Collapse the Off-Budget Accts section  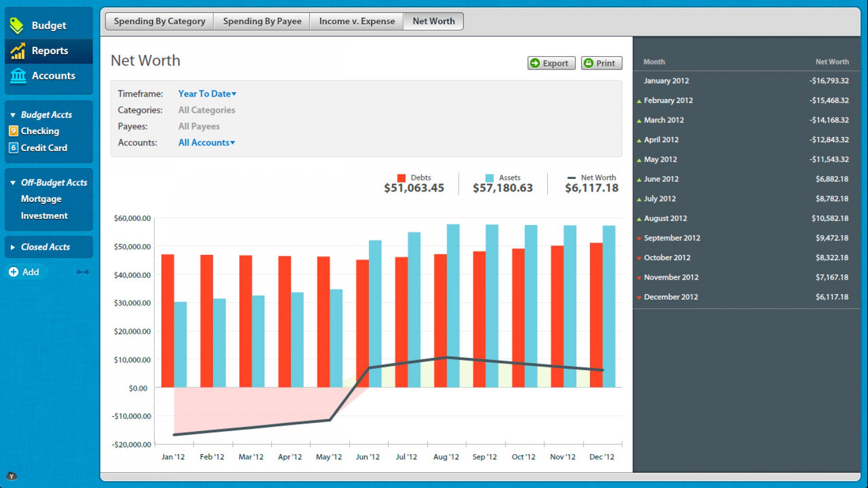(13, 183)
